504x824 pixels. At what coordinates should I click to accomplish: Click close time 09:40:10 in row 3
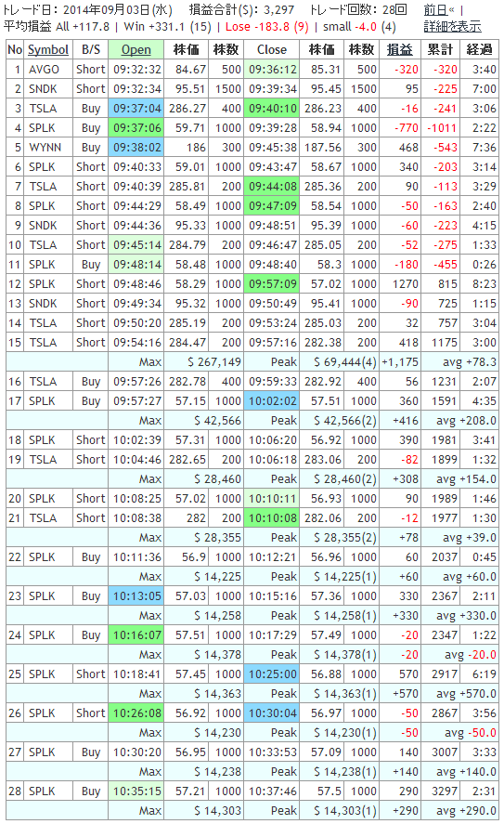[272, 109]
